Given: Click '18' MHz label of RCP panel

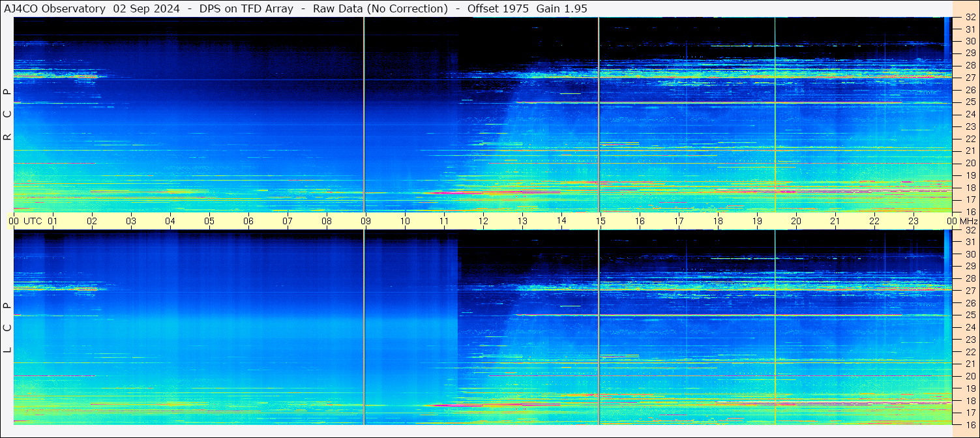Looking at the screenshot, I should [x=970, y=188].
